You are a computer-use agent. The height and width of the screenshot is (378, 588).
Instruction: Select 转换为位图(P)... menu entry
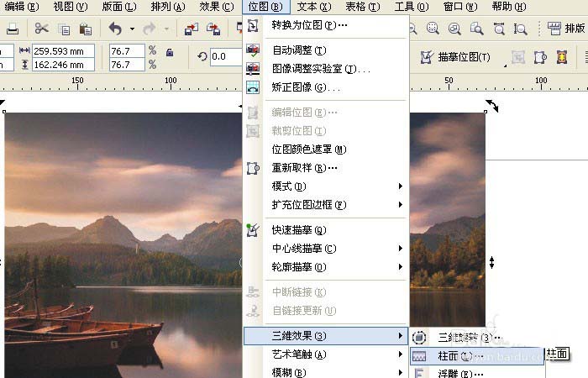tap(326, 25)
